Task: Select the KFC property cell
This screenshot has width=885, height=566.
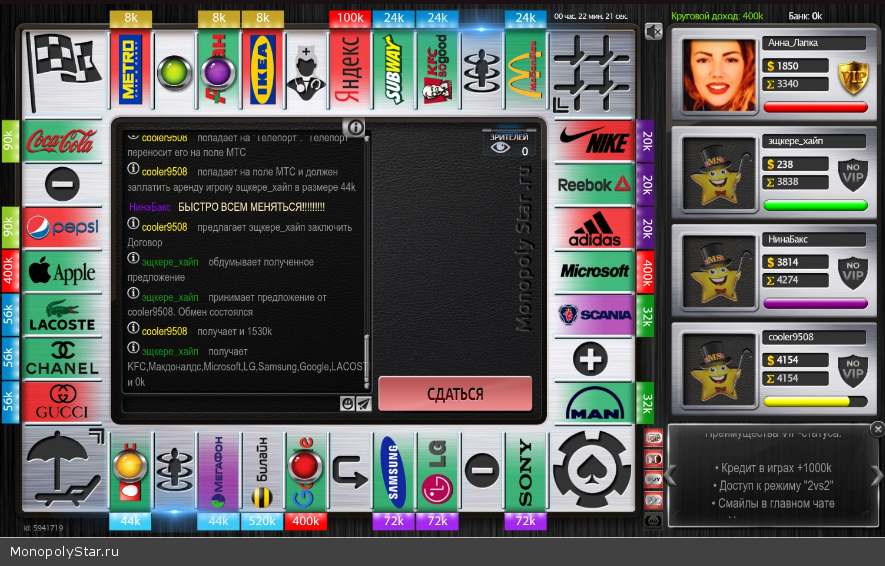Action: point(438,69)
